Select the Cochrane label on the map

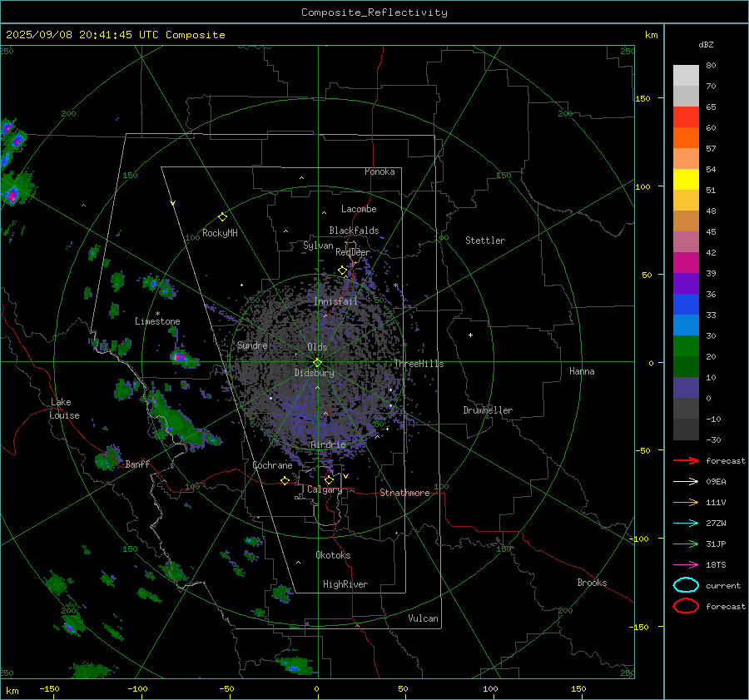[x=272, y=465]
